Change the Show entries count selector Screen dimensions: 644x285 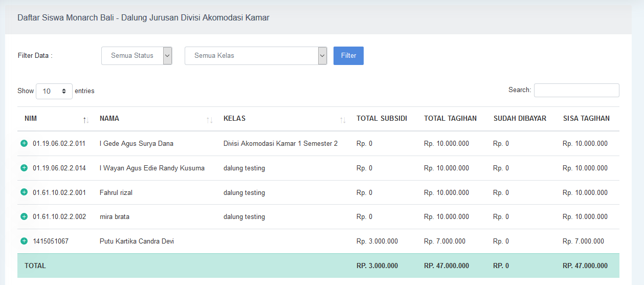[54, 91]
